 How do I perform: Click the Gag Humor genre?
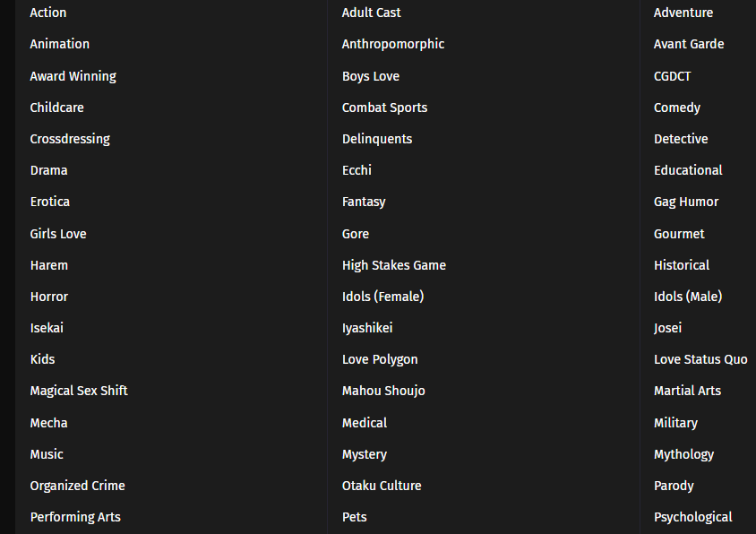[x=686, y=202]
